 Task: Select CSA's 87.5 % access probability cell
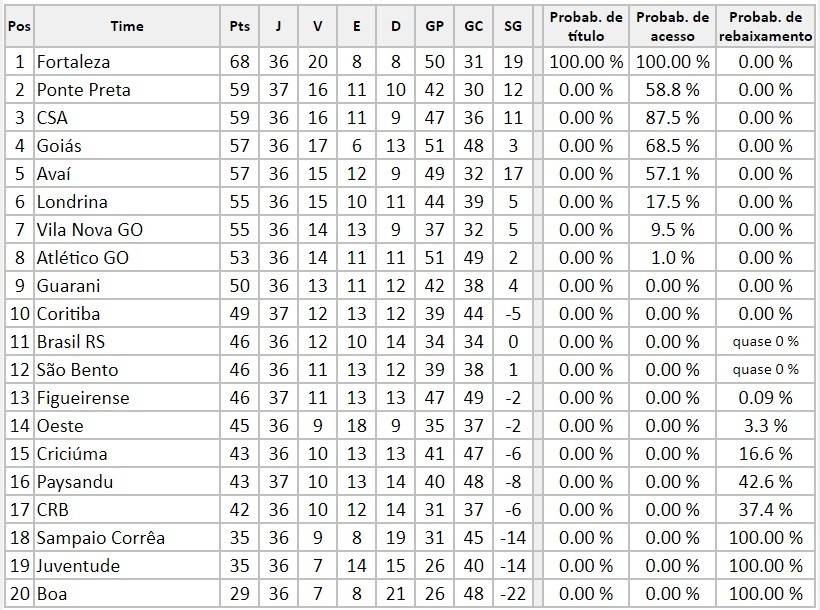[x=673, y=118]
